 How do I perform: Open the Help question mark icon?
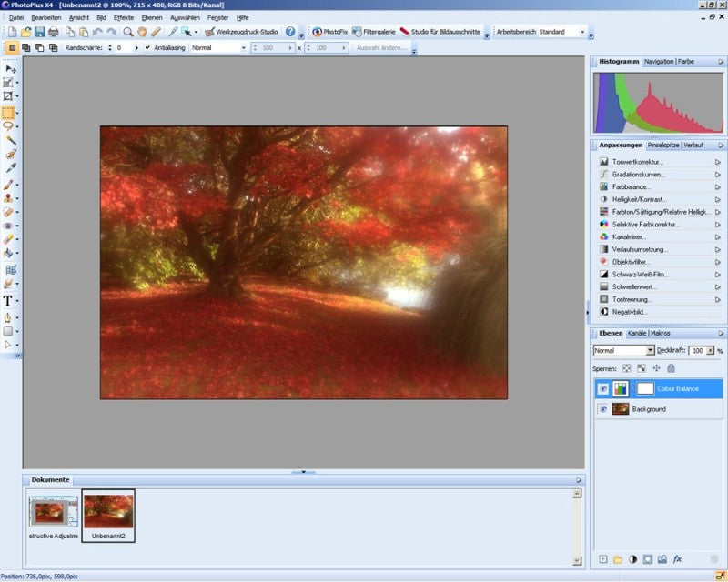pyautogui.click(x=290, y=32)
